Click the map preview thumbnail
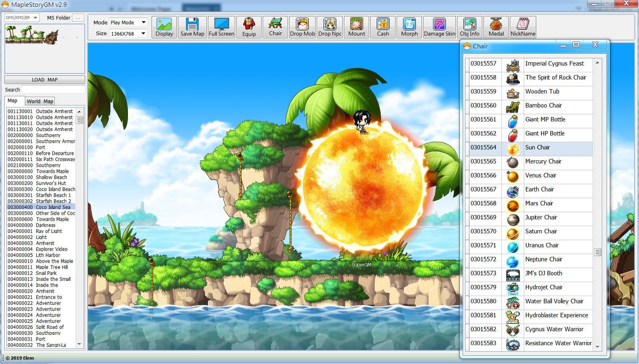Screen dimensions: 639x364 (x=45, y=48)
